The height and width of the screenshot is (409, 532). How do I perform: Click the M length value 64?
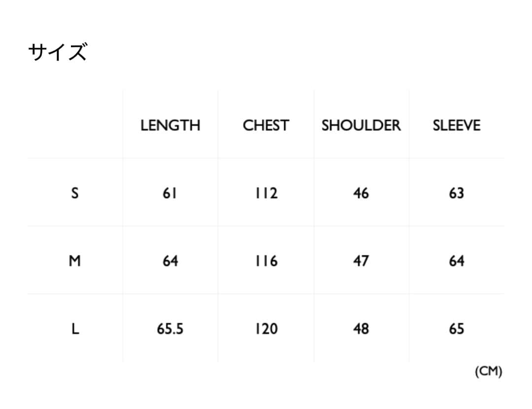click(x=170, y=261)
